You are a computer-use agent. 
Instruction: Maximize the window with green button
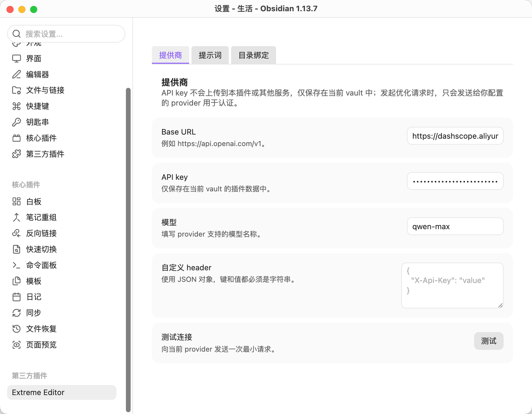point(34,9)
